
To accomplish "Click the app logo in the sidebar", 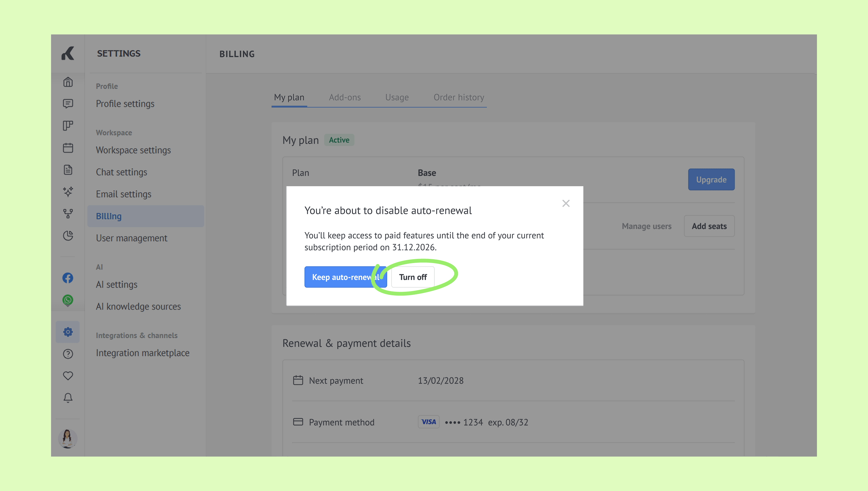I will pos(68,53).
